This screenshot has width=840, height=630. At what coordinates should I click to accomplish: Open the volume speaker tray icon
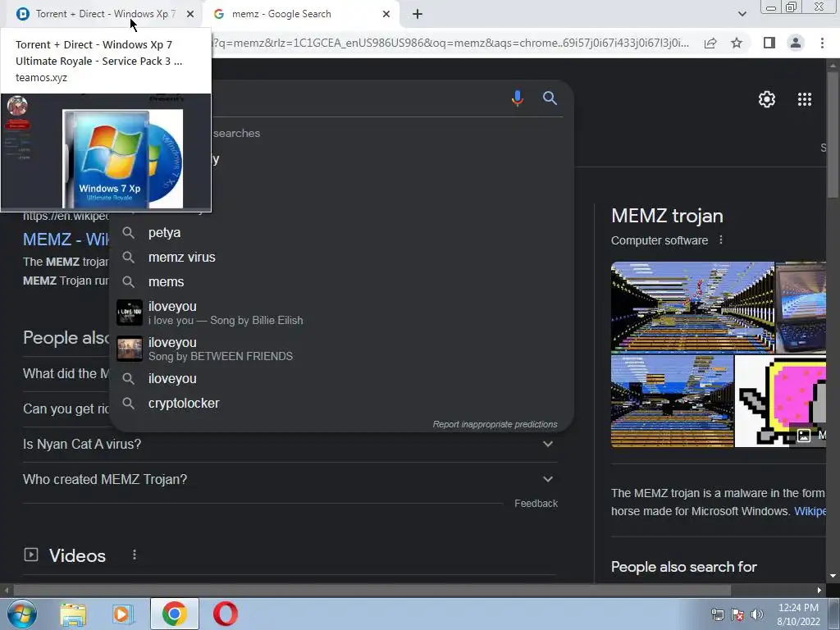pyautogui.click(x=757, y=614)
